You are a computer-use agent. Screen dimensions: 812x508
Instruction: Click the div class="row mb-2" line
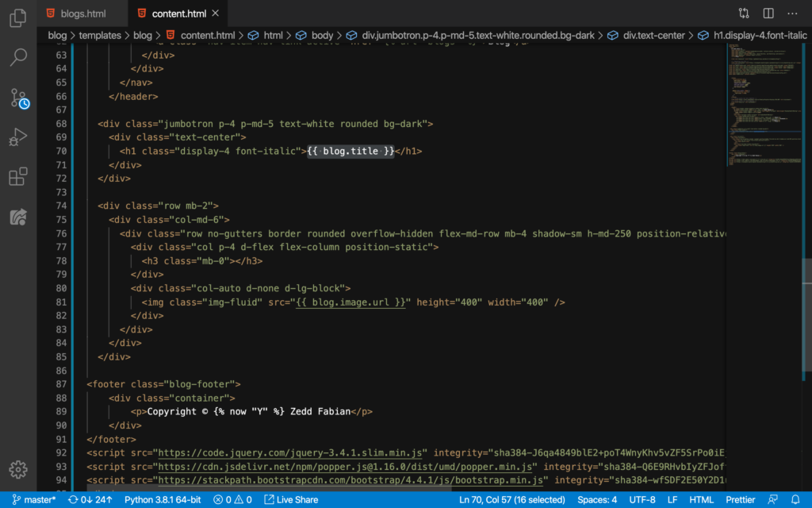[x=158, y=206]
